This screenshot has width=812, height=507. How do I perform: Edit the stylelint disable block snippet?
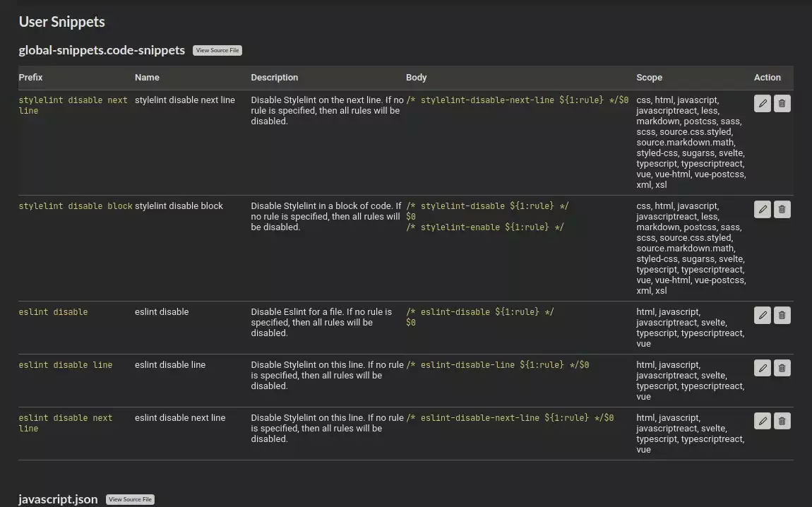click(763, 209)
